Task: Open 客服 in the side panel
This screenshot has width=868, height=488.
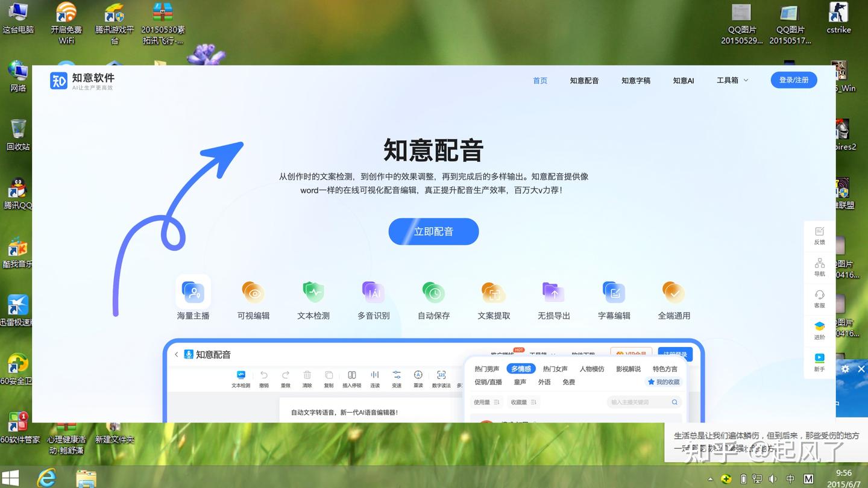Action: [820, 299]
